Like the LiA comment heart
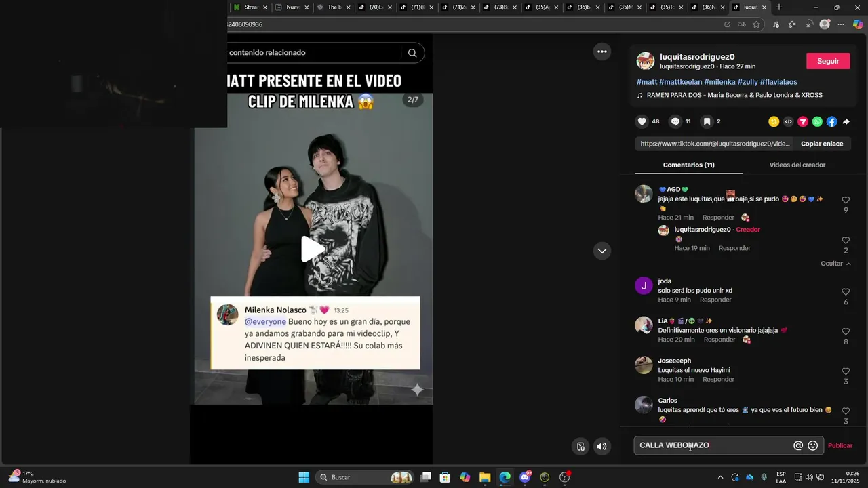Viewport: 868px width, 488px height. (846, 332)
